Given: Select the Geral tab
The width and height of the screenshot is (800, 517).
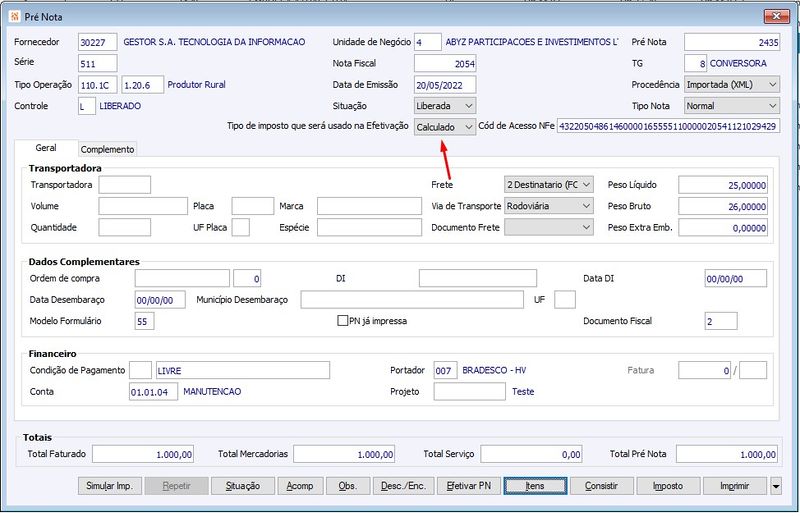Looking at the screenshot, I should click(x=46, y=147).
